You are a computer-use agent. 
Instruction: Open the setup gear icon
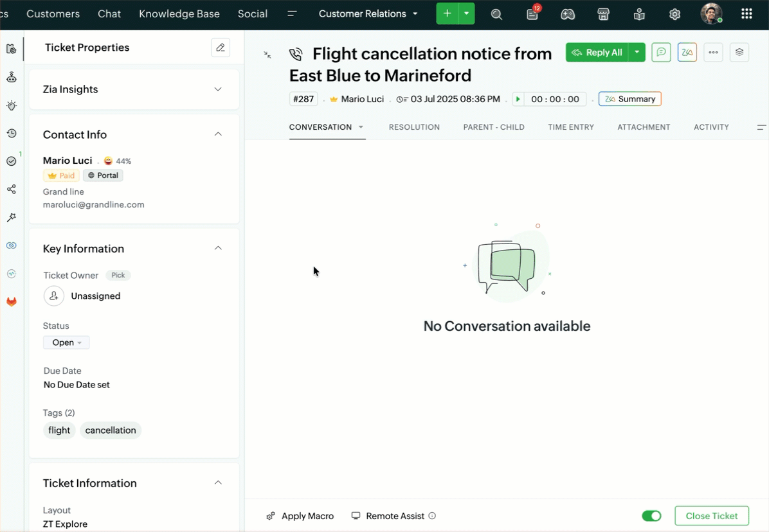coord(675,14)
